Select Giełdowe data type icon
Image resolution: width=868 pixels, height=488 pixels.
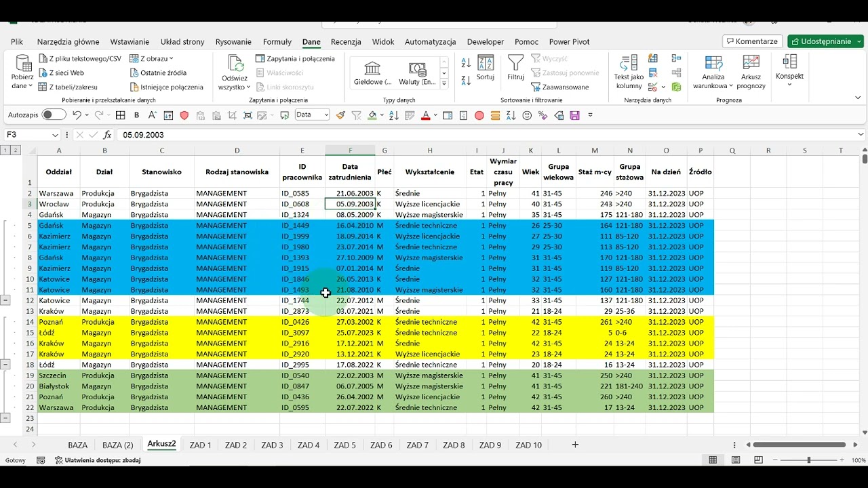click(x=372, y=68)
